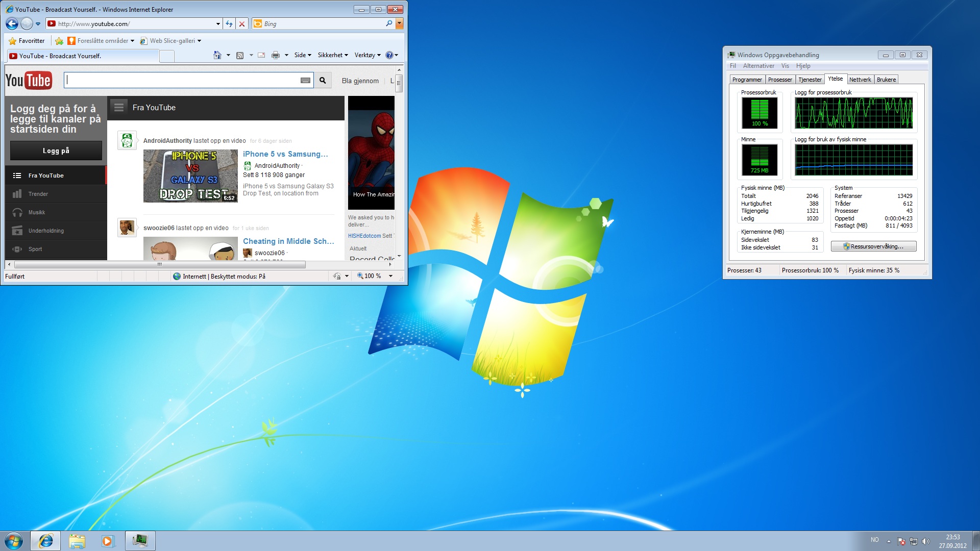Screen dimensions: 980x551
Task: Click the volume speaker tray icon
Action: (926, 541)
